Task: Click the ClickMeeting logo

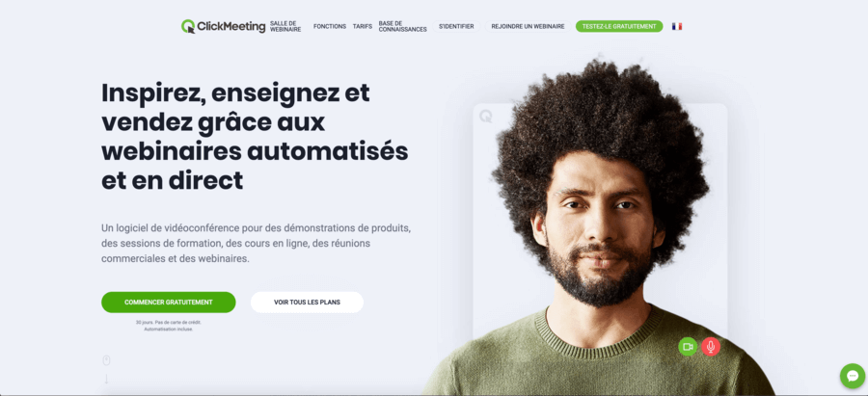Action: click(223, 27)
